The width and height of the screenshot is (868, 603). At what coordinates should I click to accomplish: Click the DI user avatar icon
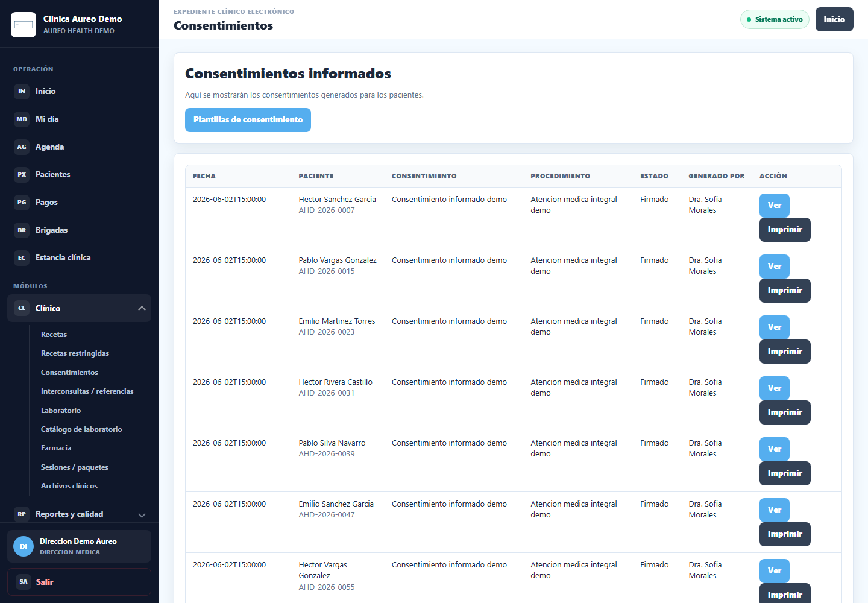point(24,546)
